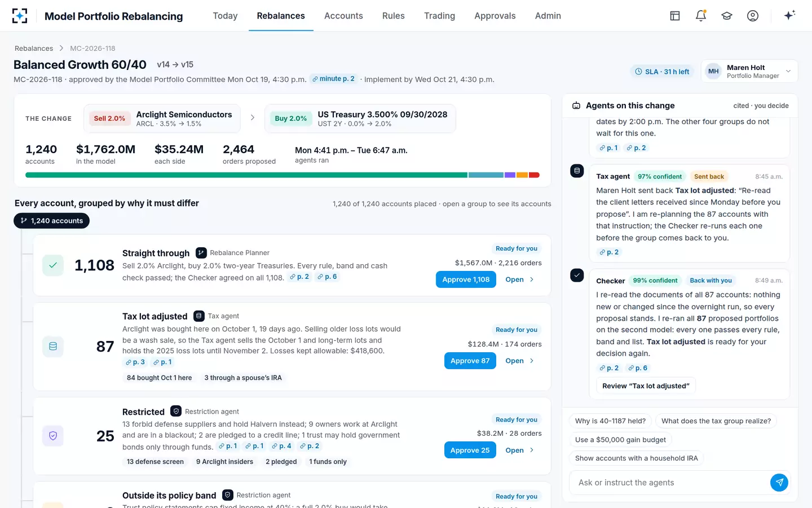This screenshot has height=508, width=812.
Task: Click the app logo icon
Action: tap(20, 16)
